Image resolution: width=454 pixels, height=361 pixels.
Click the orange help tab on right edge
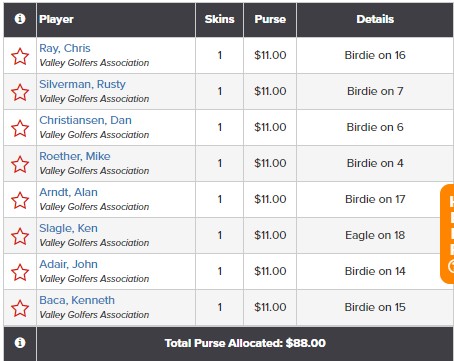point(447,234)
